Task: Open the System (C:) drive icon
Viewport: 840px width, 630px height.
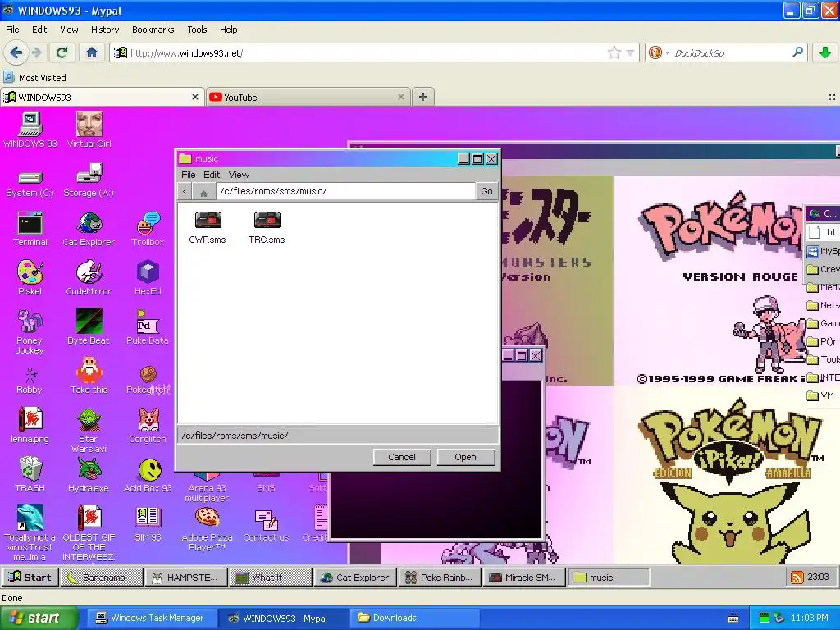Action: click(30, 184)
